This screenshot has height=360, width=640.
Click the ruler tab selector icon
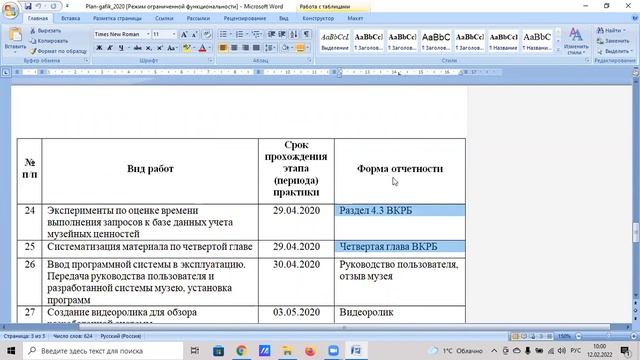pyautogui.click(x=6, y=73)
